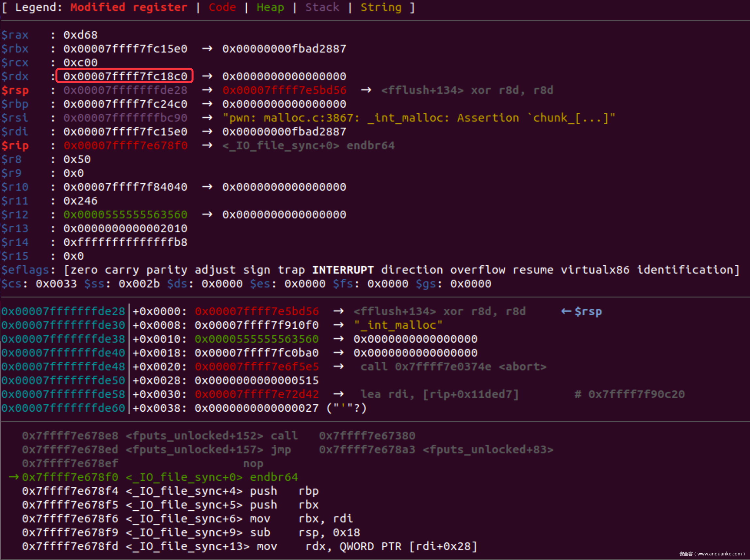Click the stack address 0x00007fffffffde48
The image size is (750, 560).
point(63,367)
